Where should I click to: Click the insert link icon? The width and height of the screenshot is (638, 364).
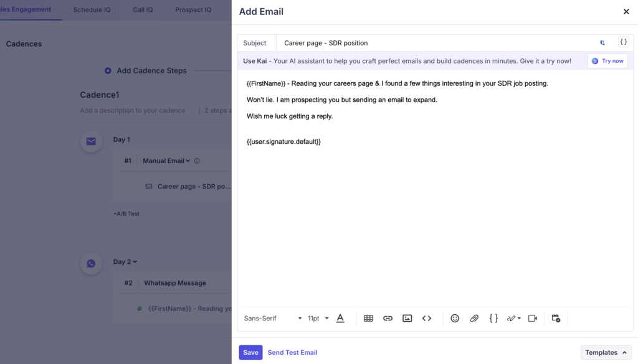tap(388, 318)
